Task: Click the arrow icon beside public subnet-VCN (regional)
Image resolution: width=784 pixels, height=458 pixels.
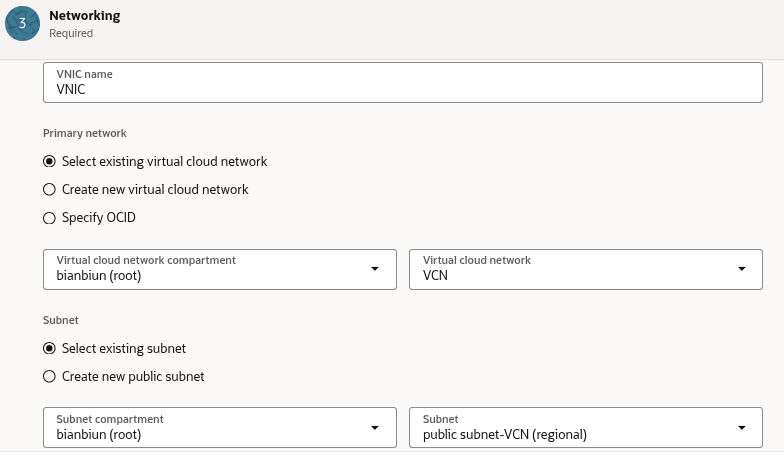Action: click(x=742, y=427)
